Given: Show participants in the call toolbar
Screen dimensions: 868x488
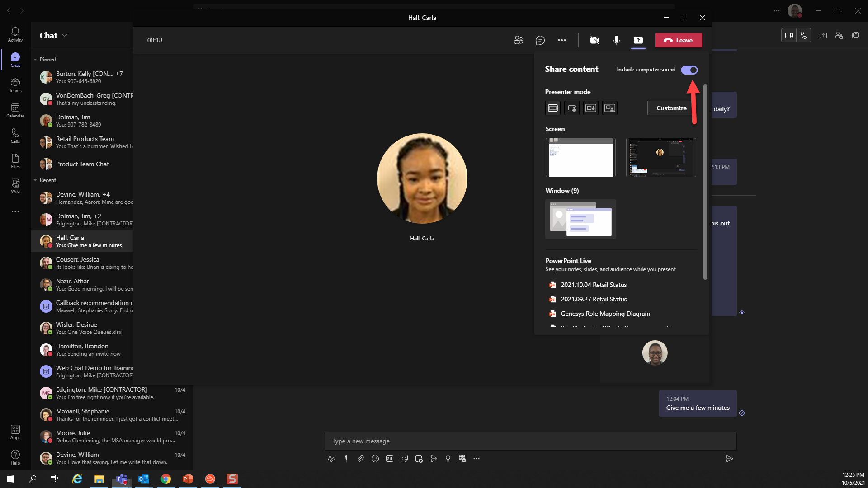Looking at the screenshot, I should [x=518, y=40].
